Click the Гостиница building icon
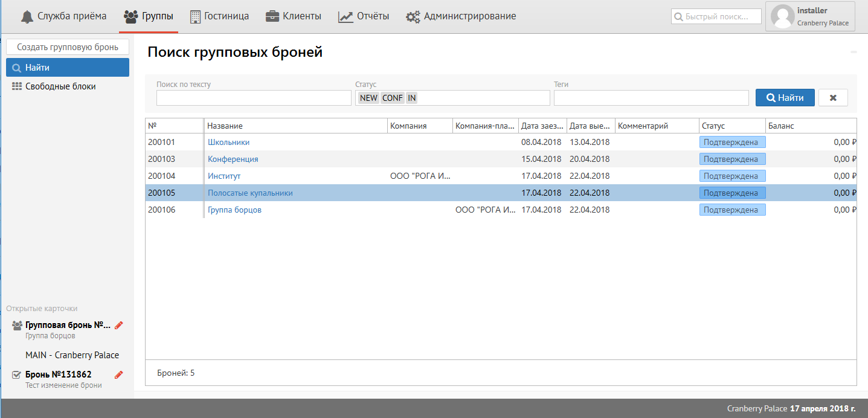The height and width of the screenshot is (418, 868). (x=196, y=16)
